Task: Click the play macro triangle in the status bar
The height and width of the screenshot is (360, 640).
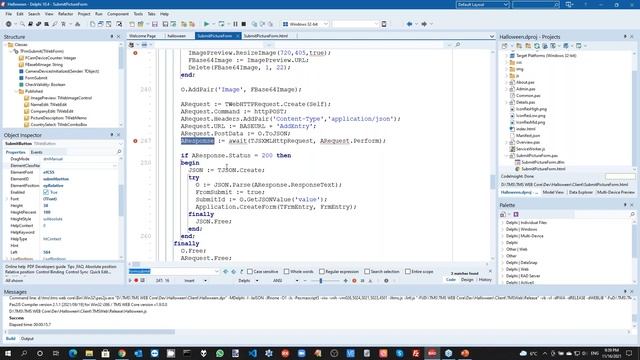Action: click(x=131, y=280)
